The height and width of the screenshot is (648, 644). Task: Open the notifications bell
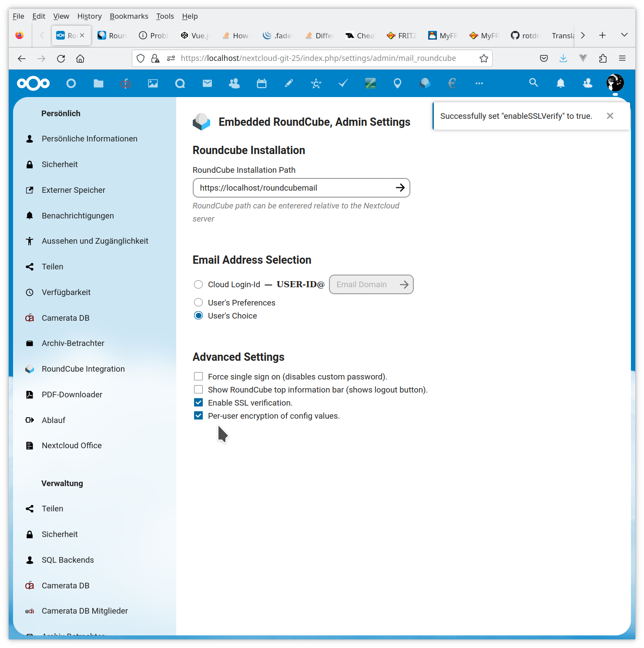tap(560, 83)
